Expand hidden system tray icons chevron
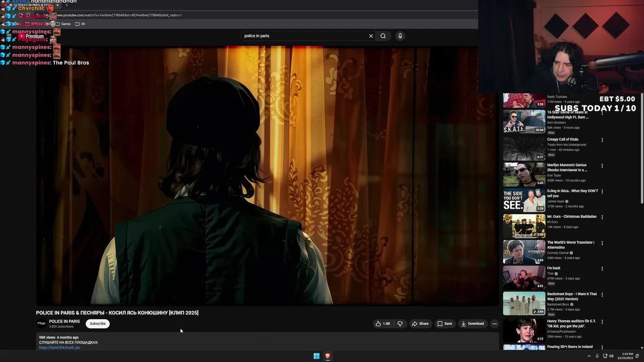644x362 pixels. pyautogui.click(x=589, y=356)
